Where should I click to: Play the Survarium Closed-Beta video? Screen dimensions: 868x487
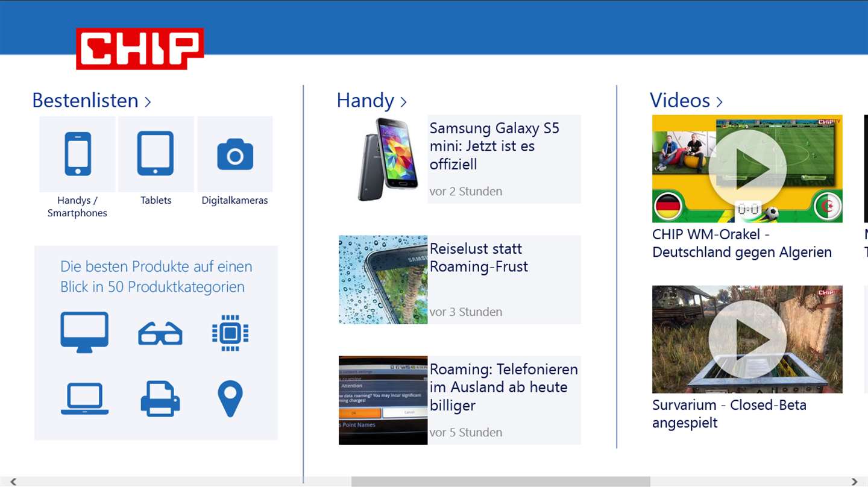[747, 339]
